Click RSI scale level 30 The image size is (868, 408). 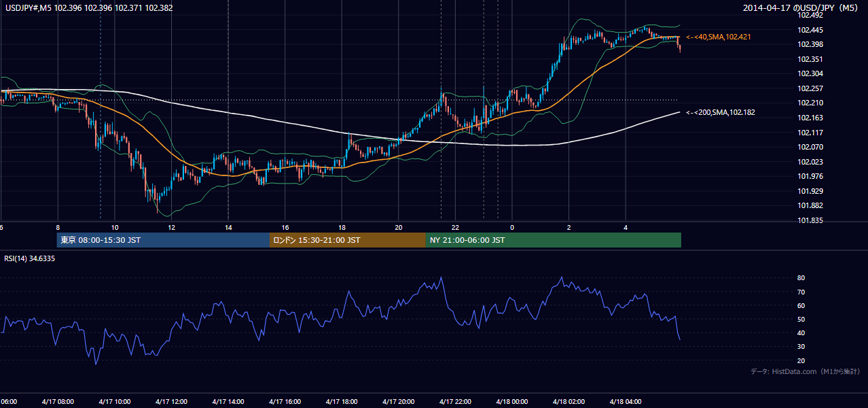click(801, 347)
